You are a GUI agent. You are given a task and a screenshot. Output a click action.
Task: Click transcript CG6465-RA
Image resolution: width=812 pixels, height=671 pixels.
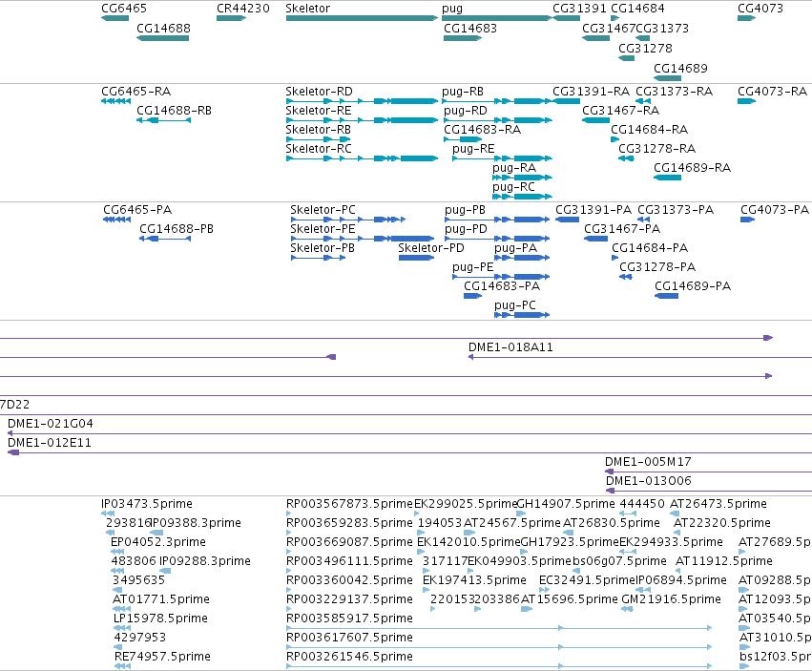pos(136,92)
